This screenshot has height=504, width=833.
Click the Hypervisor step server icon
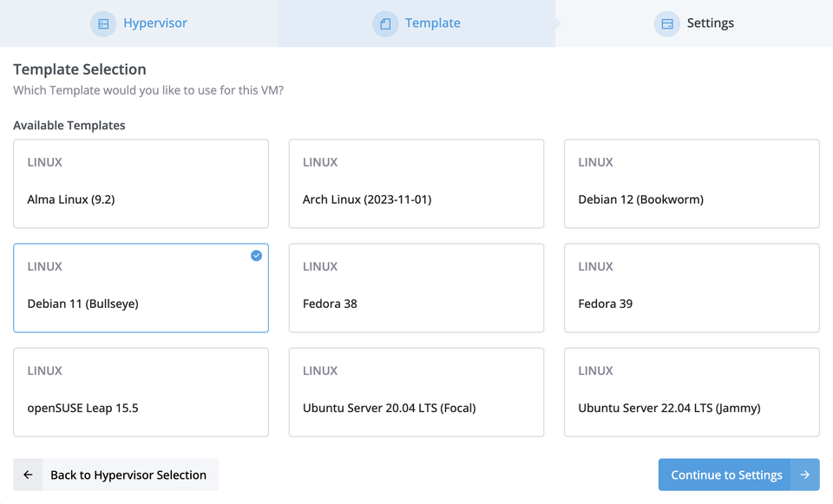click(103, 24)
